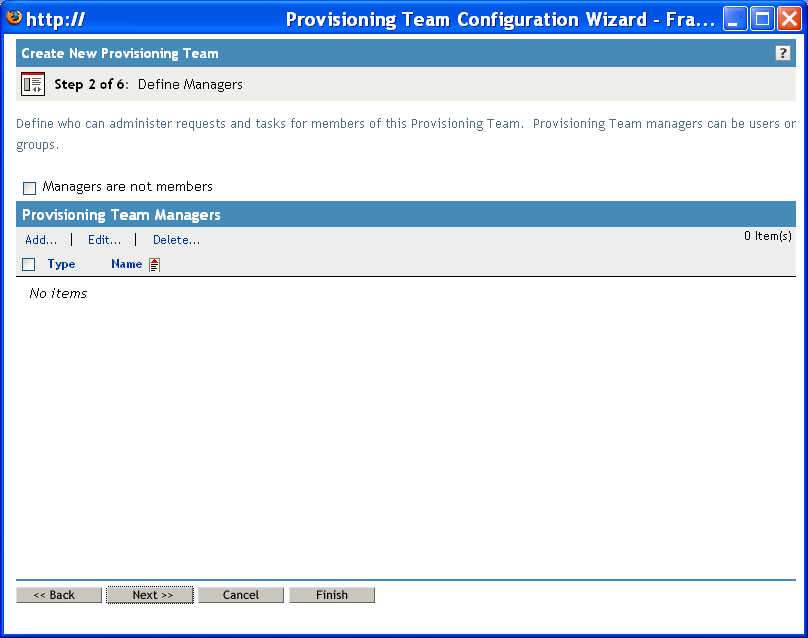Sort by the Name column header
808x638 pixels.
126,264
